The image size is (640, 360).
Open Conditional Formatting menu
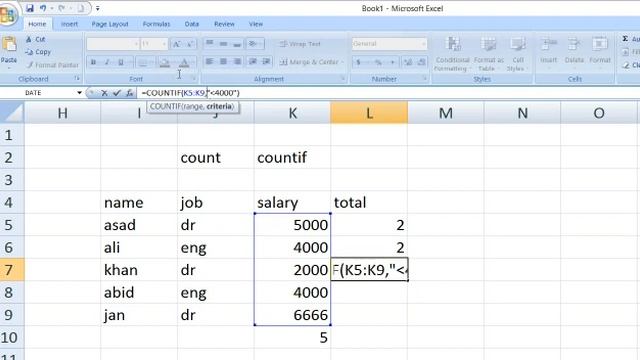coord(452,54)
